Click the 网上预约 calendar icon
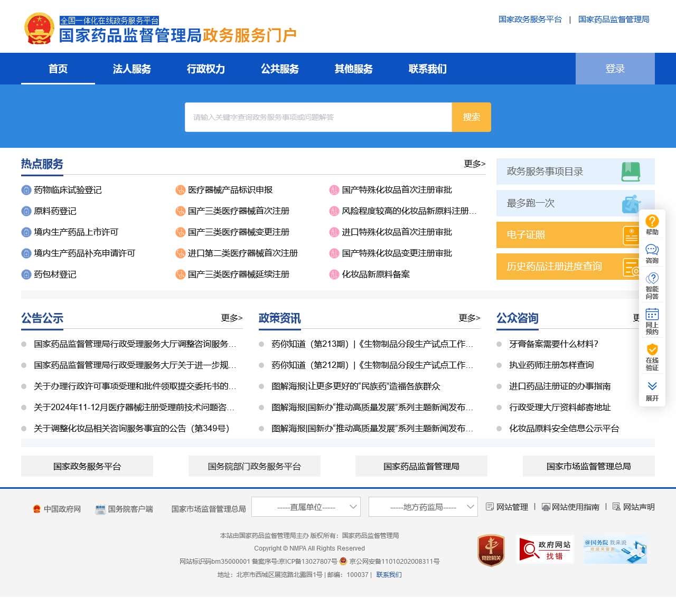Viewport: 676px width, 616px height. pos(652,315)
